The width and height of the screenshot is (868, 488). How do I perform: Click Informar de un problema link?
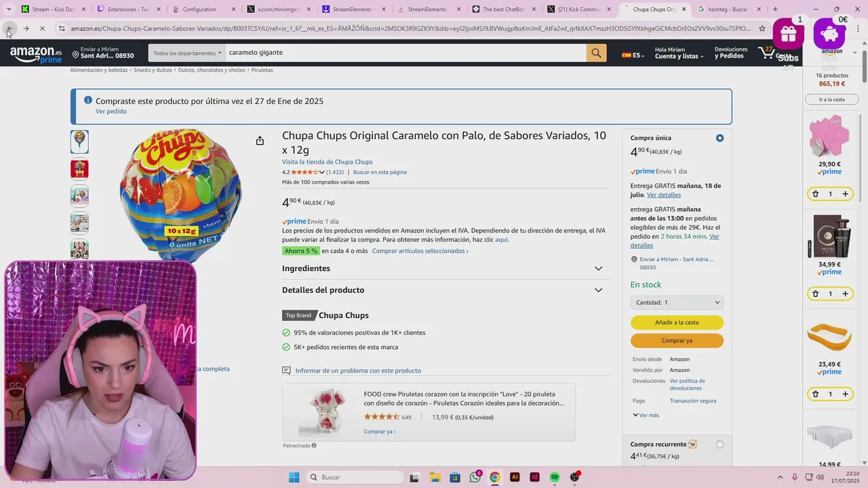click(x=358, y=371)
